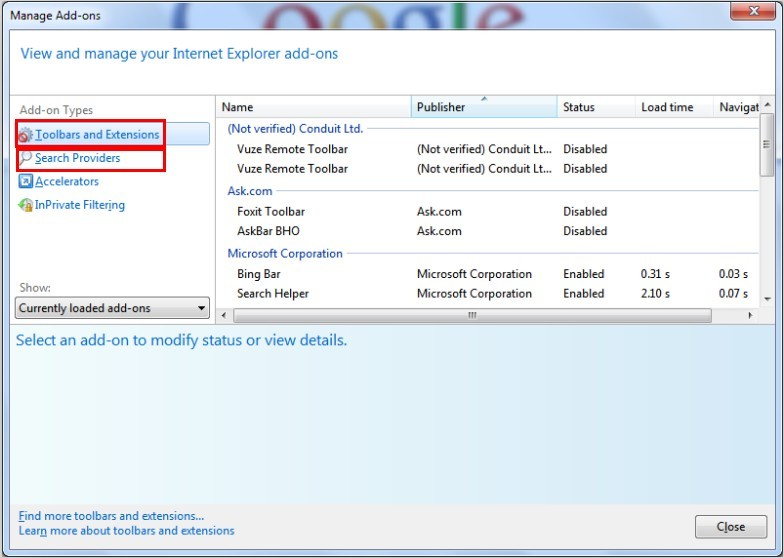784x558 pixels.
Task: Collapse the (Not verified) Conduit Ltd. group header
Action: tap(295, 128)
